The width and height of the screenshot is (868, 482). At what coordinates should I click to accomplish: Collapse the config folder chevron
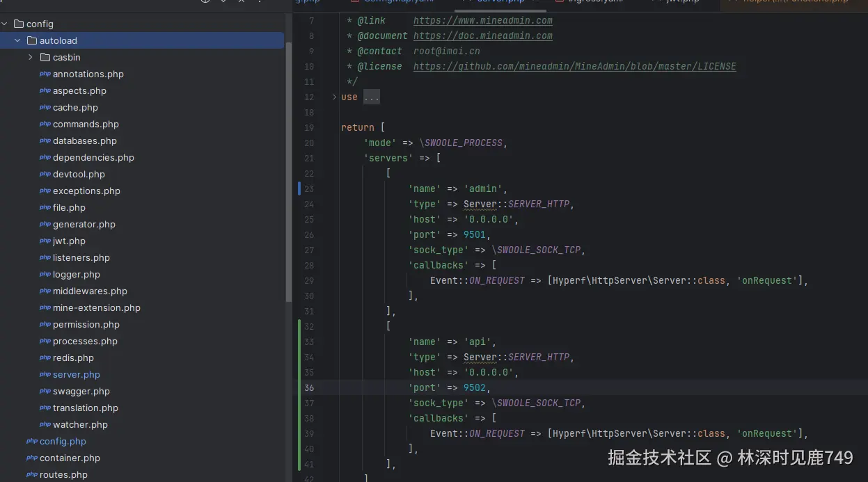click(5, 24)
